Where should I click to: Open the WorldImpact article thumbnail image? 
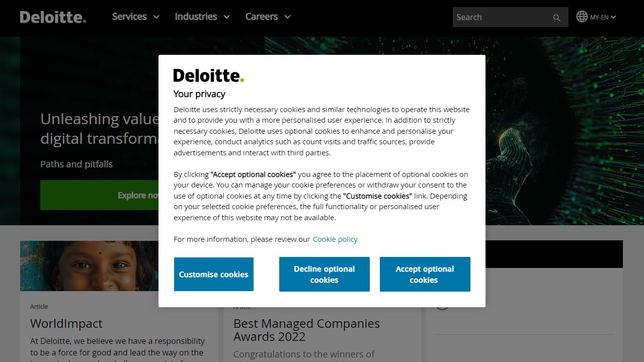[x=89, y=265]
